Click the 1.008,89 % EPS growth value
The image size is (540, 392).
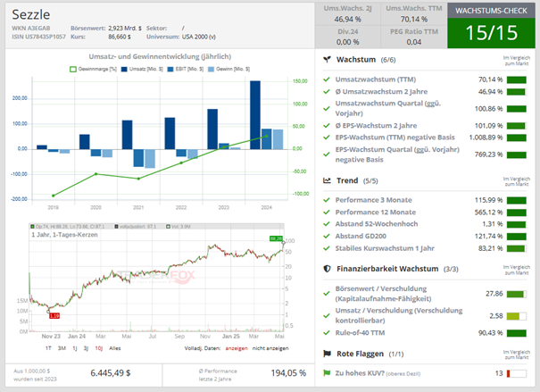(x=486, y=138)
